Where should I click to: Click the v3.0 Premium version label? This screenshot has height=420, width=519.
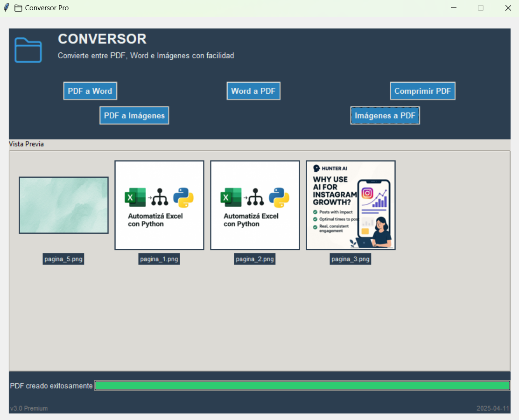click(x=29, y=408)
